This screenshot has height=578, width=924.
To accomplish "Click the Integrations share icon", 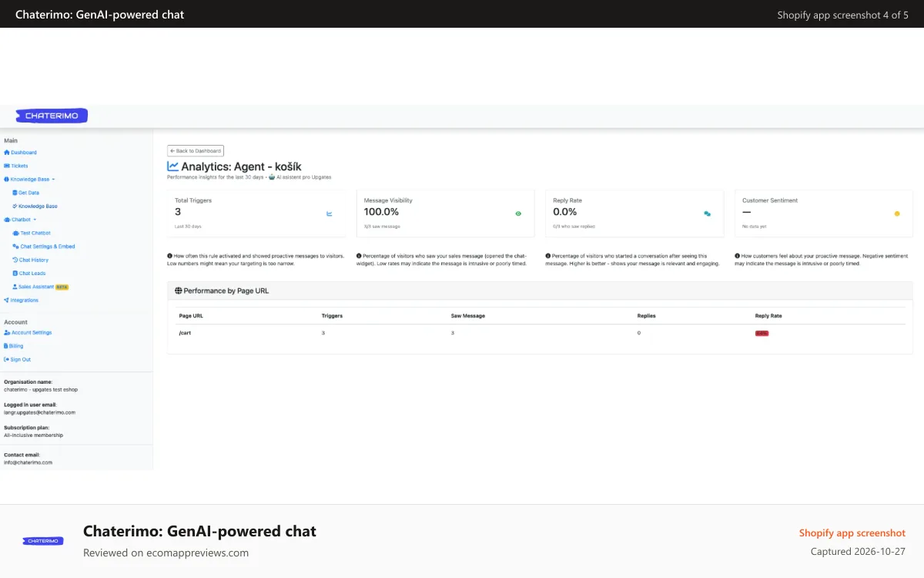I will [x=7, y=301].
